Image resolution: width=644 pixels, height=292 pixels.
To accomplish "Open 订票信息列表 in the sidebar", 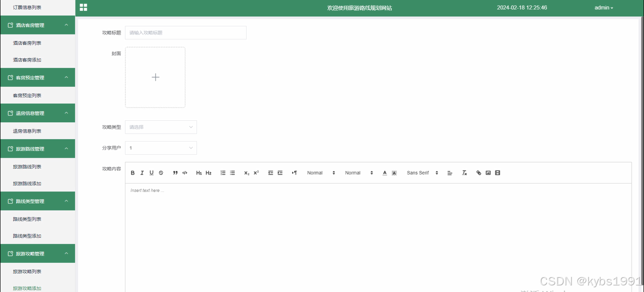I will point(27,8).
